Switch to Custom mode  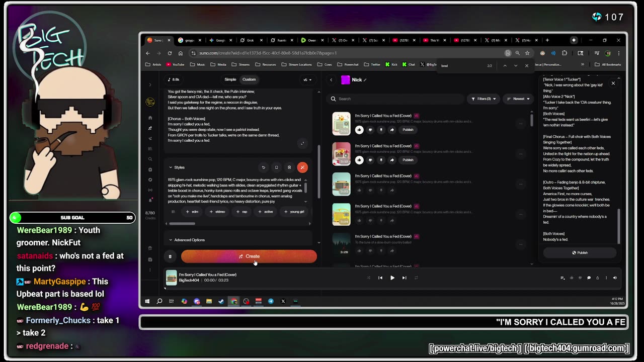tap(249, 79)
